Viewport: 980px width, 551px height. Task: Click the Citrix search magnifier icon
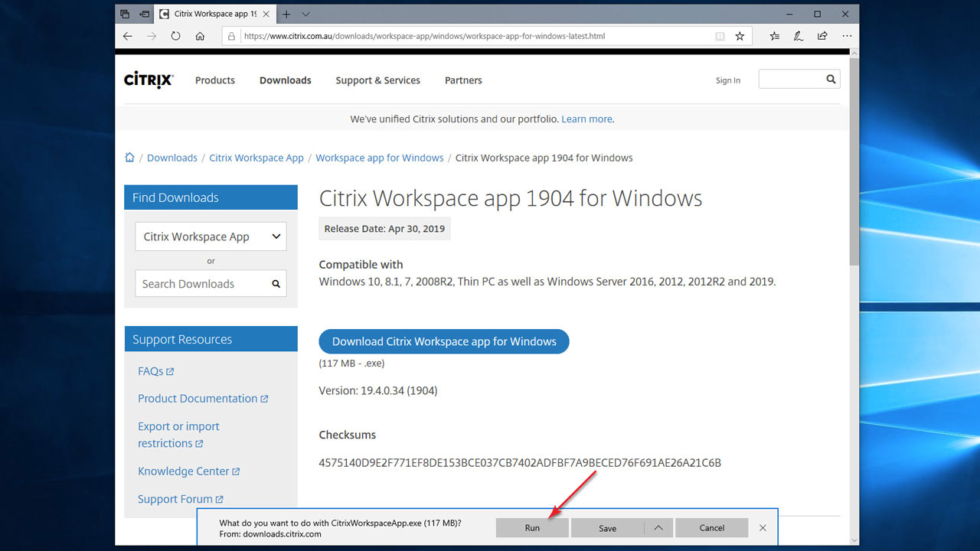point(831,79)
